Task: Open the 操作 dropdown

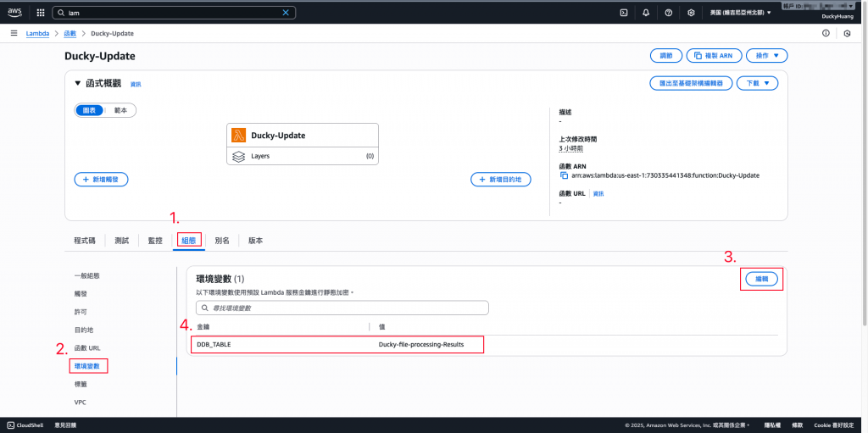Action: pyautogui.click(x=766, y=56)
